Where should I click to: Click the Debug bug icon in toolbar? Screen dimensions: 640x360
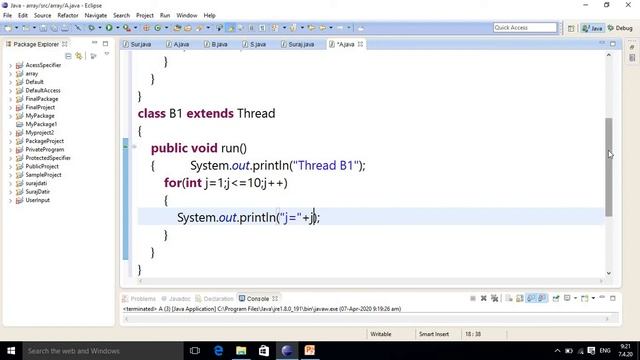coord(91,28)
